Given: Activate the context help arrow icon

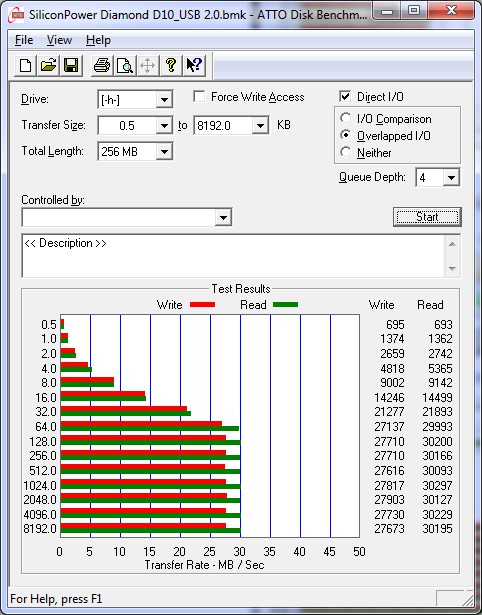Looking at the screenshot, I should (194, 66).
